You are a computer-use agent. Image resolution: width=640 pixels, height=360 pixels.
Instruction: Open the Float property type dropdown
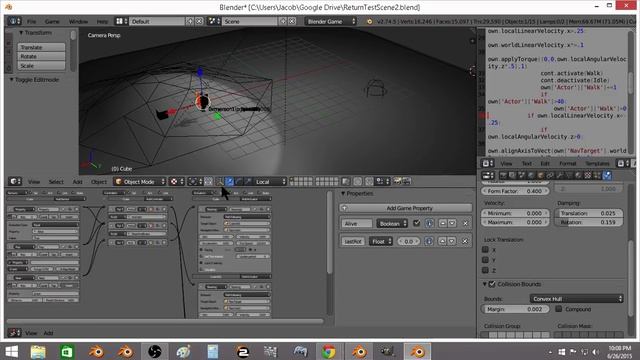[380, 241]
